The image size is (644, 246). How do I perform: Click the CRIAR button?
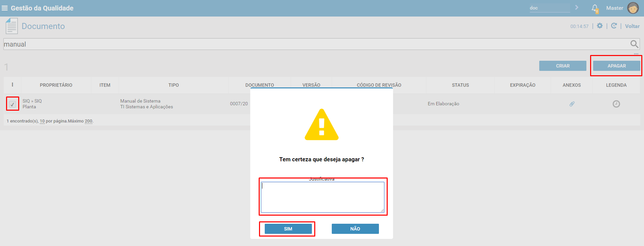pyautogui.click(x=562, y=66)
